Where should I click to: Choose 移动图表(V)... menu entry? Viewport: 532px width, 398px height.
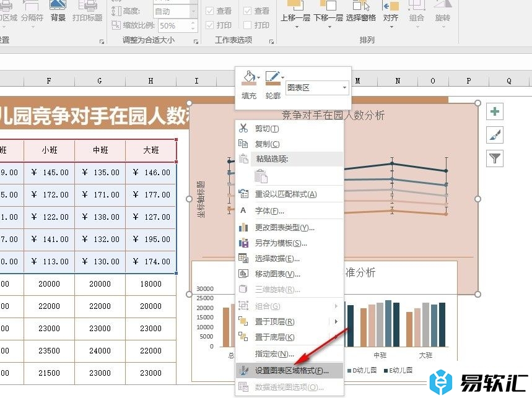tap(289, 274)
